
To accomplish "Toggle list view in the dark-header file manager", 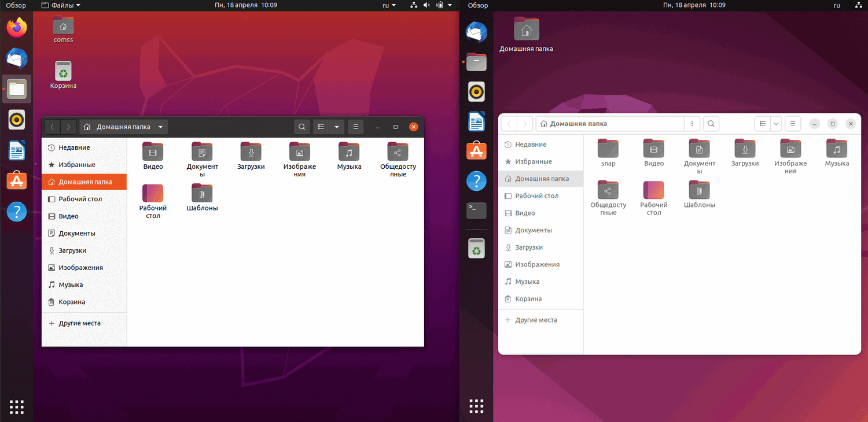I will 321,127.
